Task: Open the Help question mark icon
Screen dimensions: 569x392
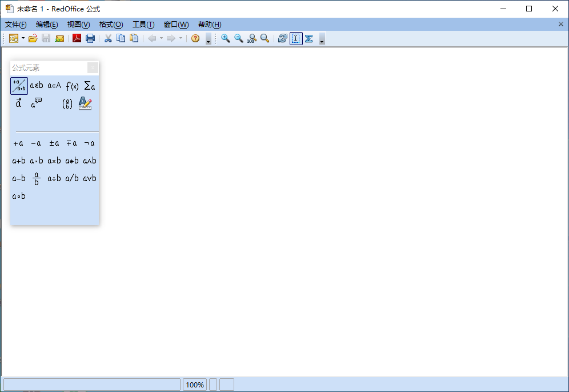Action: 195,38
